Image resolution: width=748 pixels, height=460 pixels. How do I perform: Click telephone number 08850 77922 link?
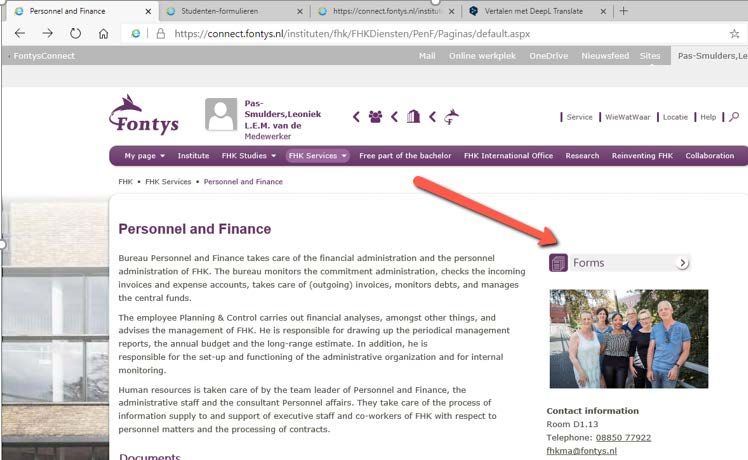(623, 438)
